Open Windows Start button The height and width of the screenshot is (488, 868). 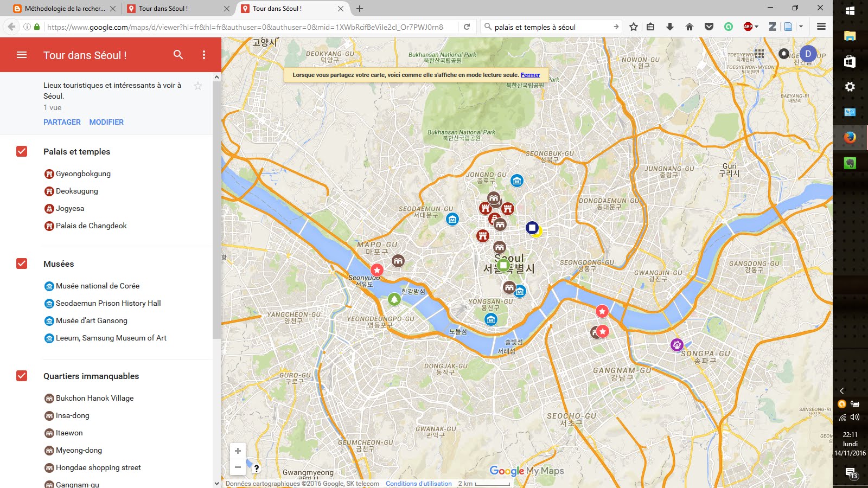[850, 11]
